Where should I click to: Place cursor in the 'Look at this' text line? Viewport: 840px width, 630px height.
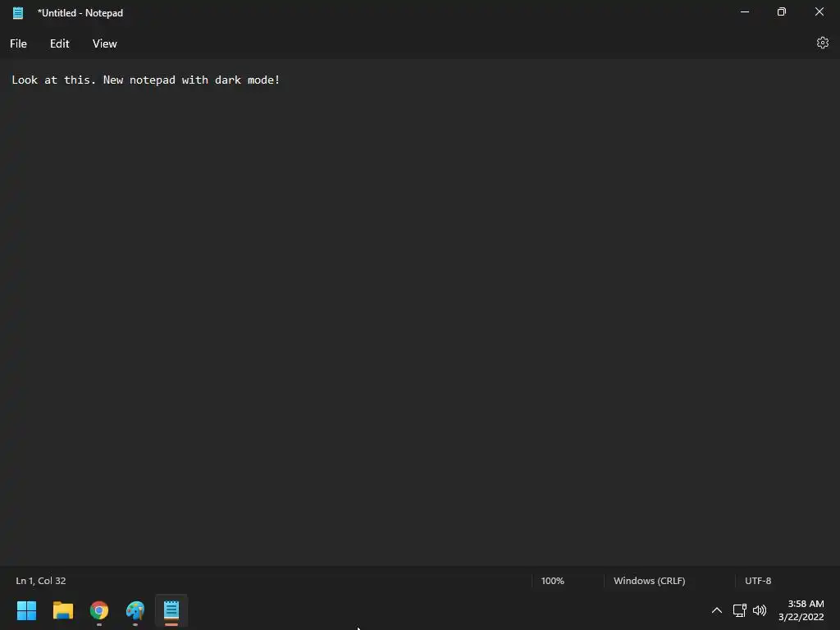(x=146, y=80)
